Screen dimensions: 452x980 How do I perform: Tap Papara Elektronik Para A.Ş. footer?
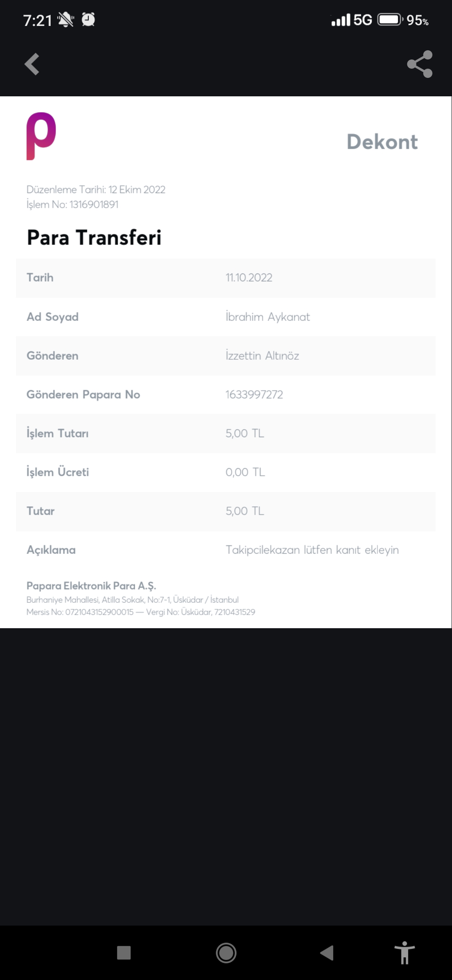coord(91,585)
